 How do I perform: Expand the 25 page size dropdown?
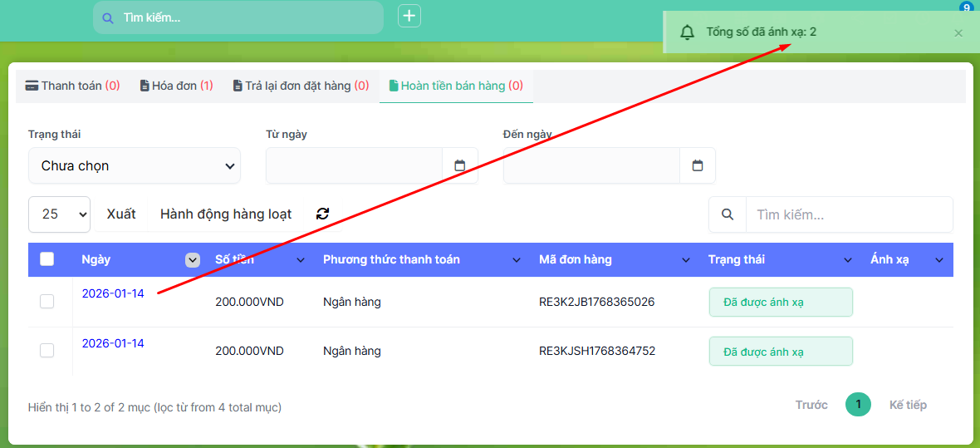[x=59, y=214]
